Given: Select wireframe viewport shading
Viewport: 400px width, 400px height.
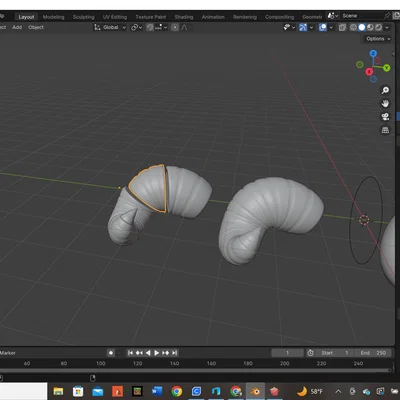Looking at the screenshot, I should (353, 27).
